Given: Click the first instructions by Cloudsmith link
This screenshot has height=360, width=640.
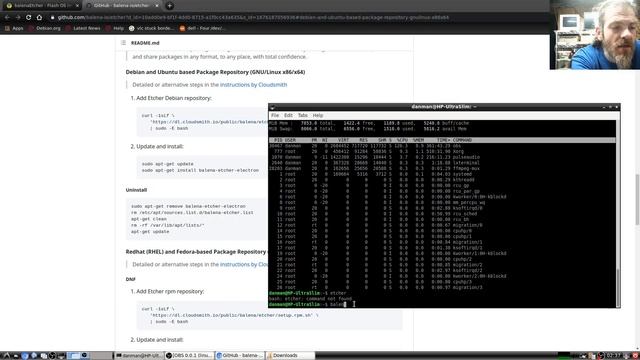Looking at the screenshot, I should pyautogui.click(x=253, y=84).
